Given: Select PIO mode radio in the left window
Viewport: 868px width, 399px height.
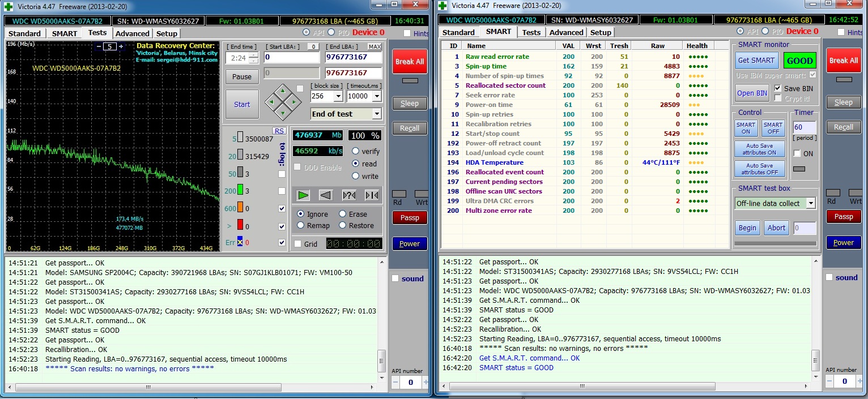Looking at the screenshot, I should click(331, 32).
